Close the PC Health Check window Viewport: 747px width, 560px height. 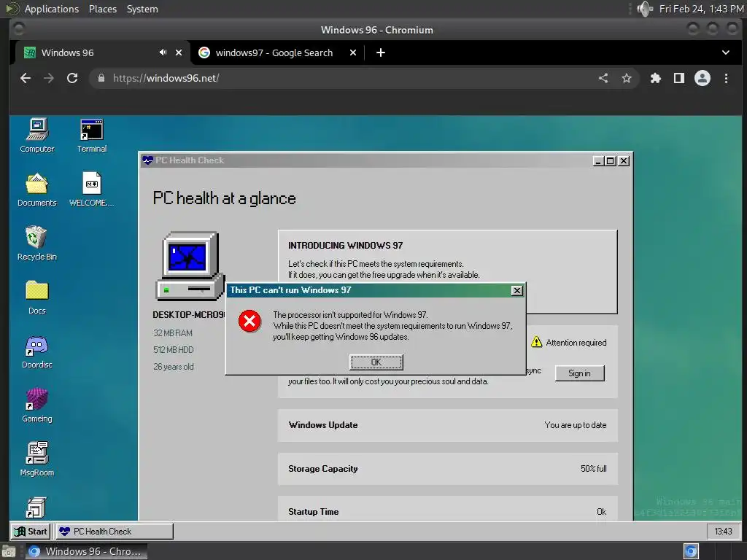(624, 161)
